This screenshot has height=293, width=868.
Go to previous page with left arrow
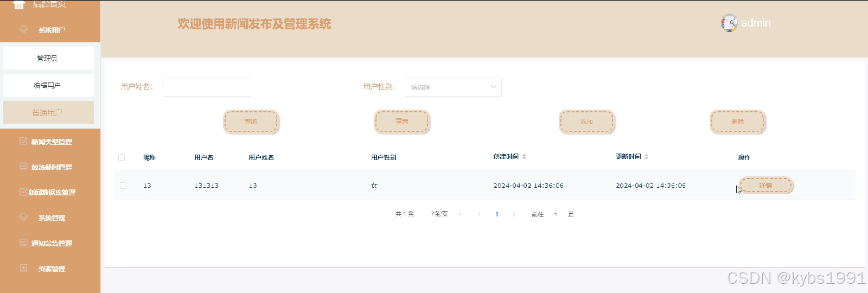coord(479,214)
